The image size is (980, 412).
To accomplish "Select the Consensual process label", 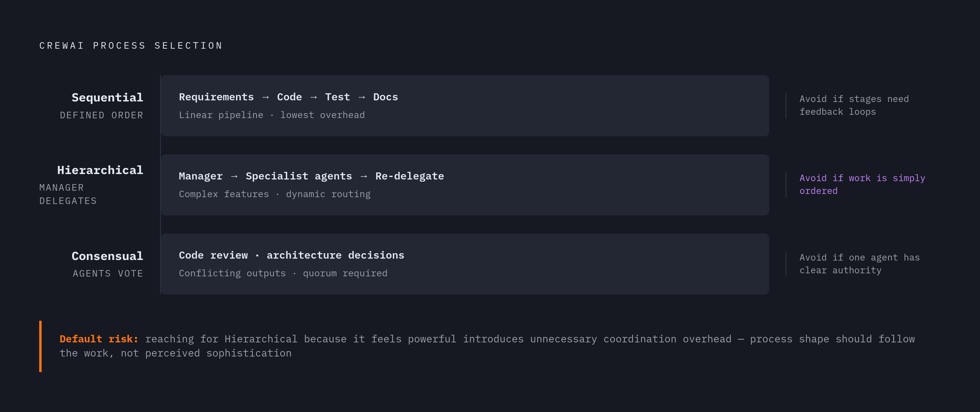I will click(x=107, y=256).
